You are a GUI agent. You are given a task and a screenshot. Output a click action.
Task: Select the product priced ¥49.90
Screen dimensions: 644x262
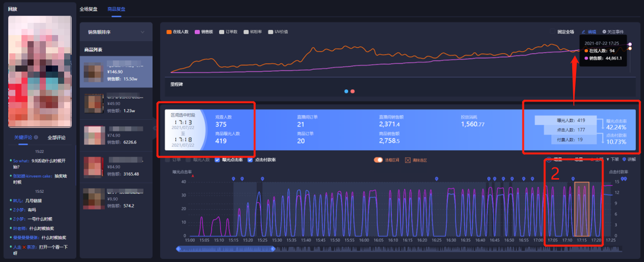[116, 104]
